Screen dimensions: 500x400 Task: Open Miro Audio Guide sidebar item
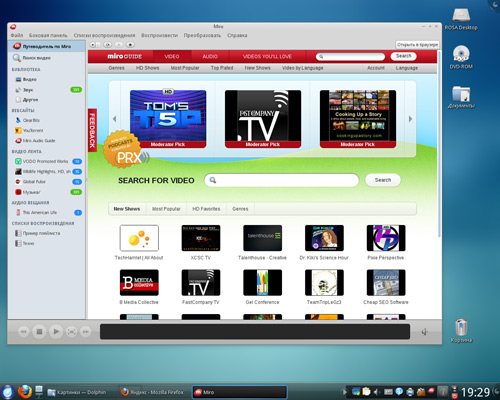pos(35,141)
